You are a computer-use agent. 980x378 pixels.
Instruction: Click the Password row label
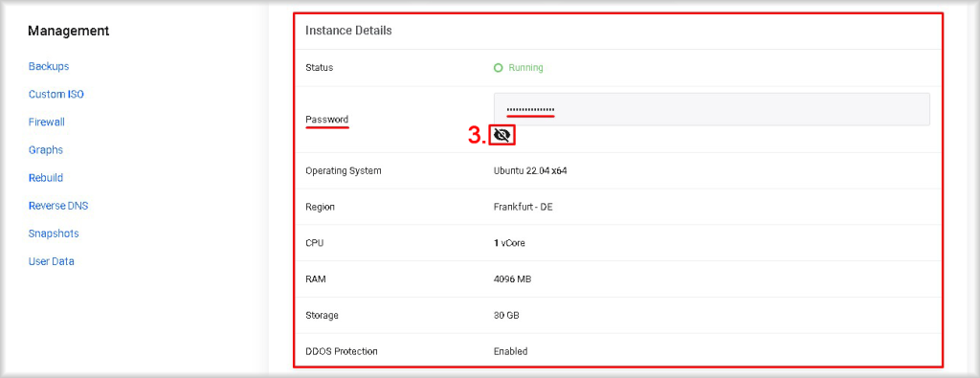327,120
